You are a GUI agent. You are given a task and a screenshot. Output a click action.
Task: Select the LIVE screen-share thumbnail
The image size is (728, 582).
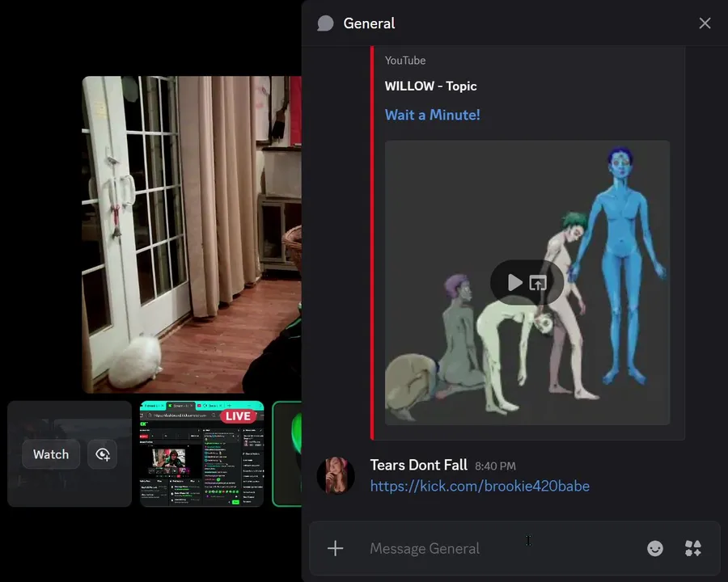tap(202, 454)
